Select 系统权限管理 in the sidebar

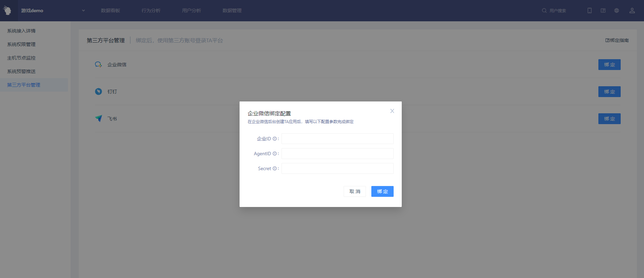point(21,44)
